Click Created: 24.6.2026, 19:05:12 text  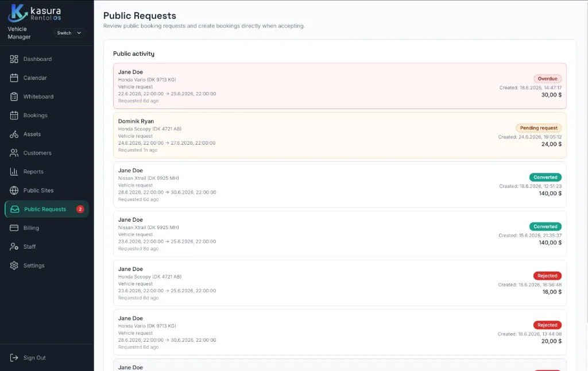coord(530,137)
